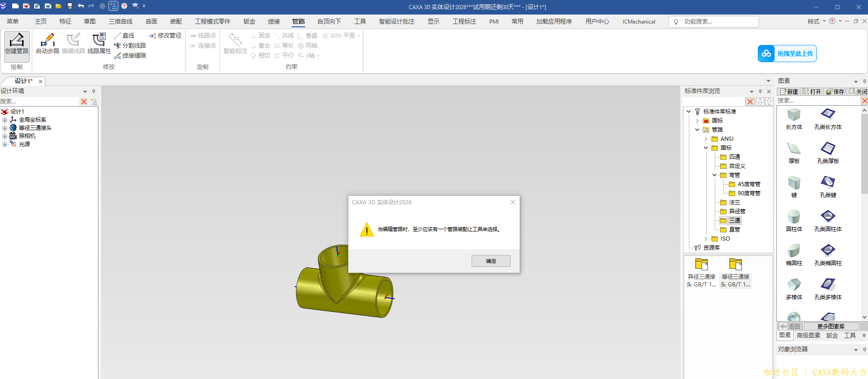The width and height of the screenshot is (868, 379).
Task: Click the up arrow button in library browser
Action: click(769, 102)
